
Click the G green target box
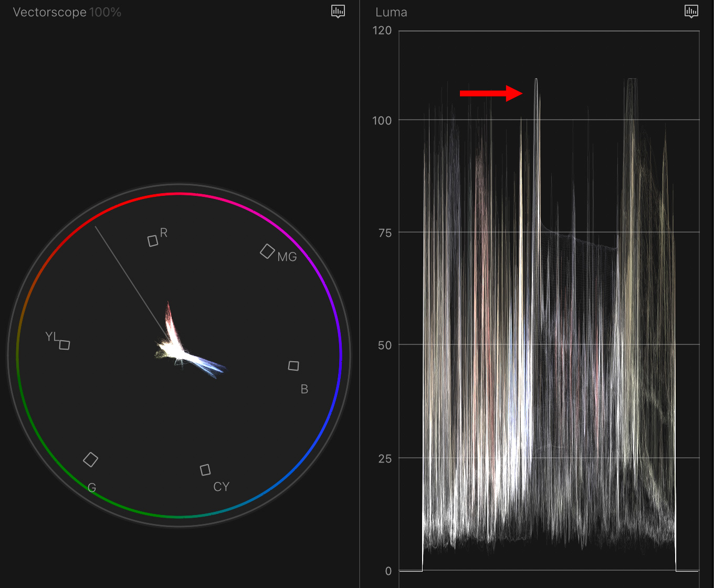click(91, 459)
